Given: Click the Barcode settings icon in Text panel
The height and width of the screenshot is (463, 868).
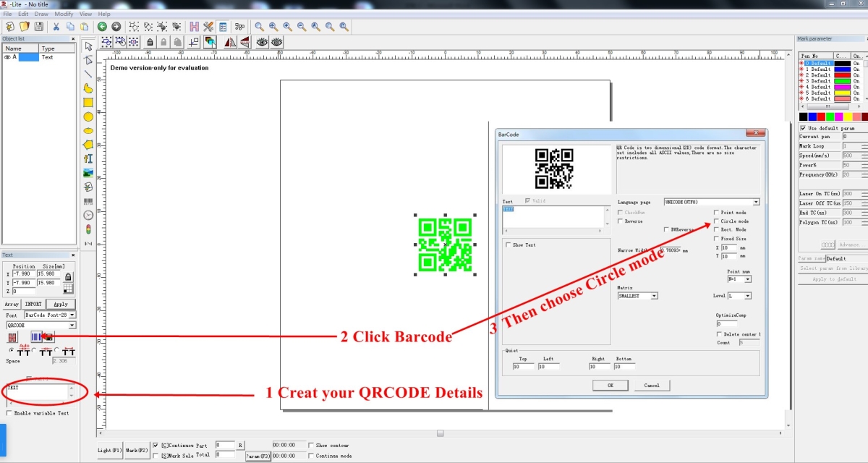Looking at the screenshot, I should (x=38, y=337).
